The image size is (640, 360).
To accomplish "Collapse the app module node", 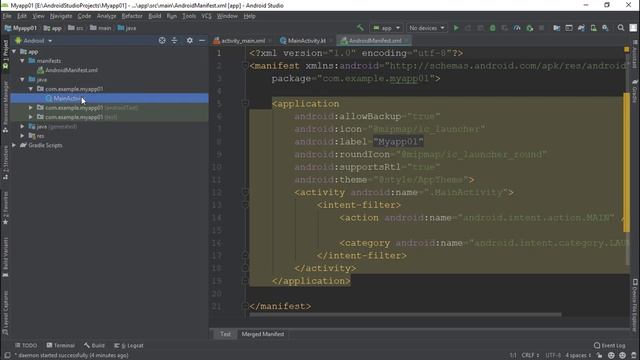I will point(14,51).
